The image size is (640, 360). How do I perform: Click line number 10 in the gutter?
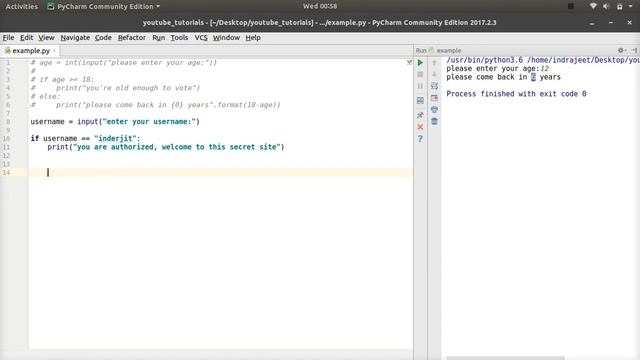pyautogui.click(x=7, y=139)
